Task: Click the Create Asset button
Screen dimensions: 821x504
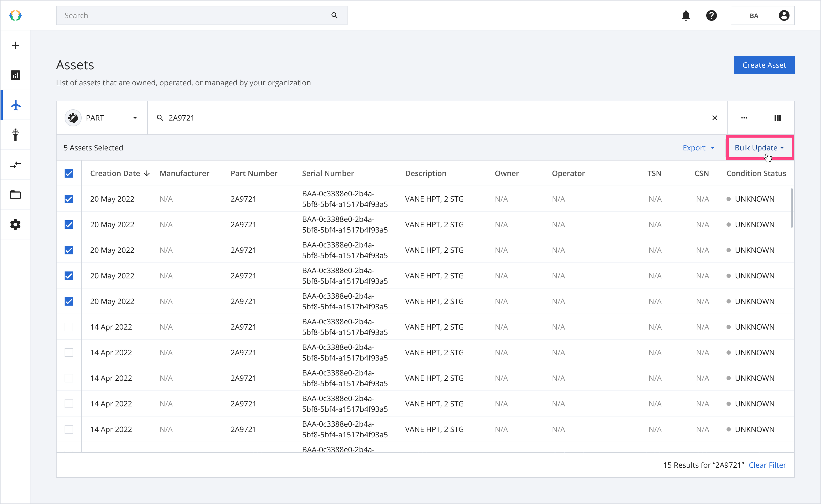Action: (x=764, y=65)
